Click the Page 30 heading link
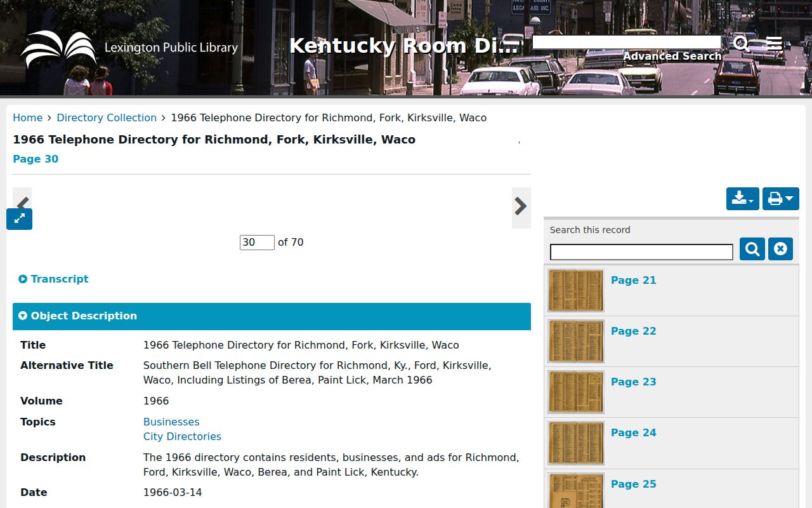This screenshot has height=508, width=812. pyautogui.click(x=36, y=159)
